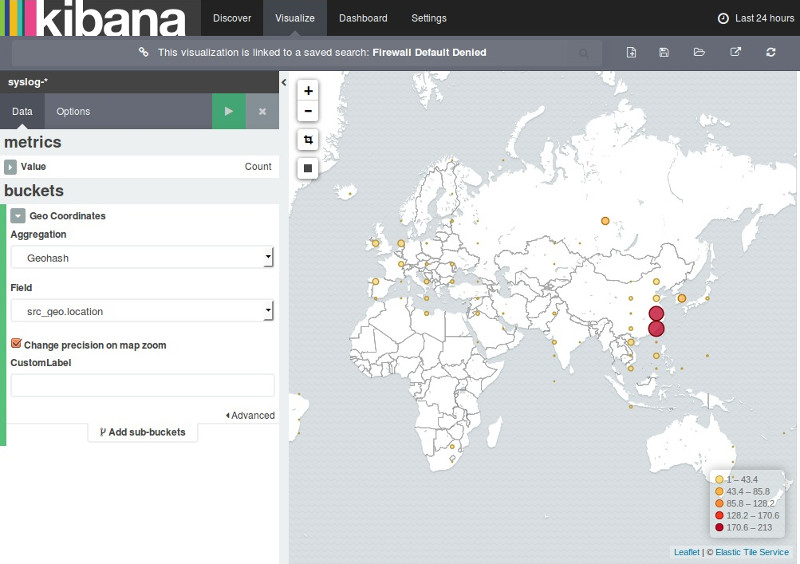
Task: Open the Field src_geo.location dropdown
Action: coord(142,311)
